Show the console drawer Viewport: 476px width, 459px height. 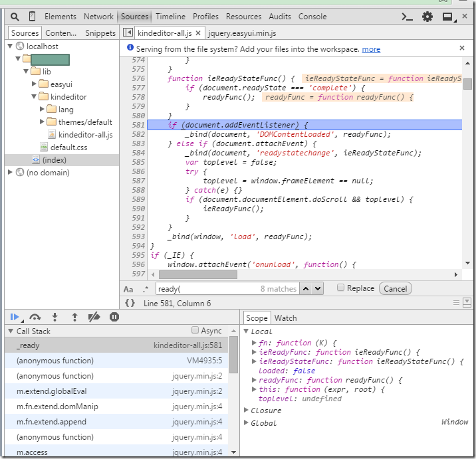(407, 17)
